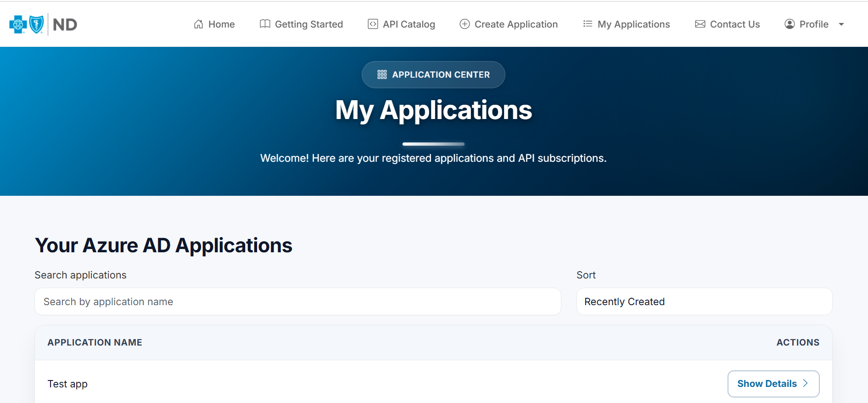Click the Profile user avatar icon
Screen dimensions: 868x403
pyautogui.click(x=790, y=24)
